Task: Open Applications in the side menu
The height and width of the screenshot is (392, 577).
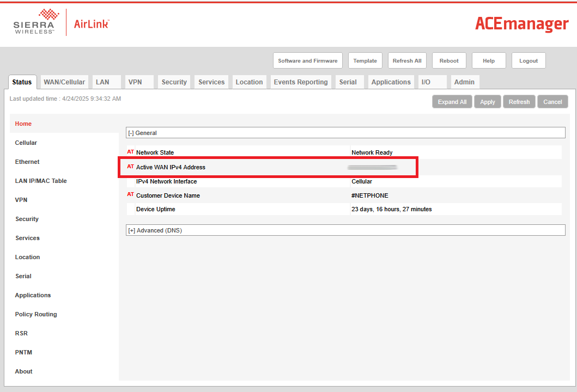Action: (33, 295)
